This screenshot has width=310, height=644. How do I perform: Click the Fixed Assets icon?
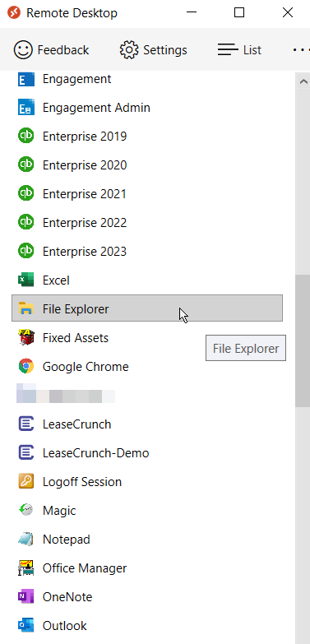(26, 337)
